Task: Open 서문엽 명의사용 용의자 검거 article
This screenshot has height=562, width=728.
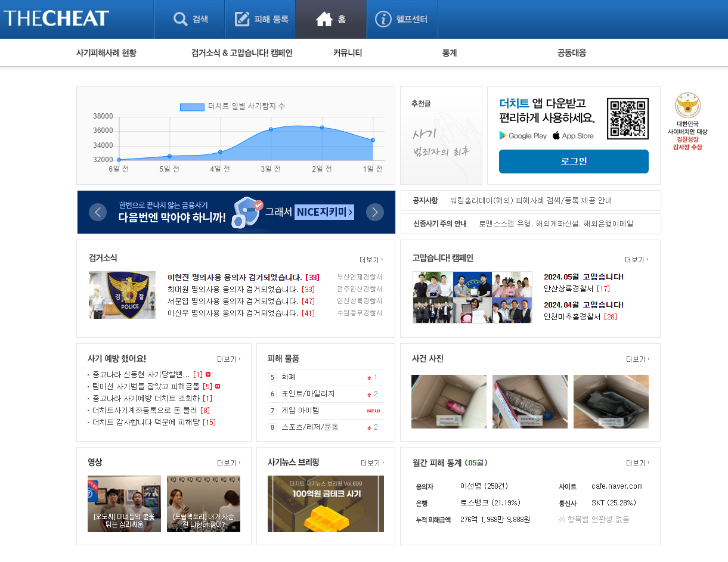Action: pos(241,301)
